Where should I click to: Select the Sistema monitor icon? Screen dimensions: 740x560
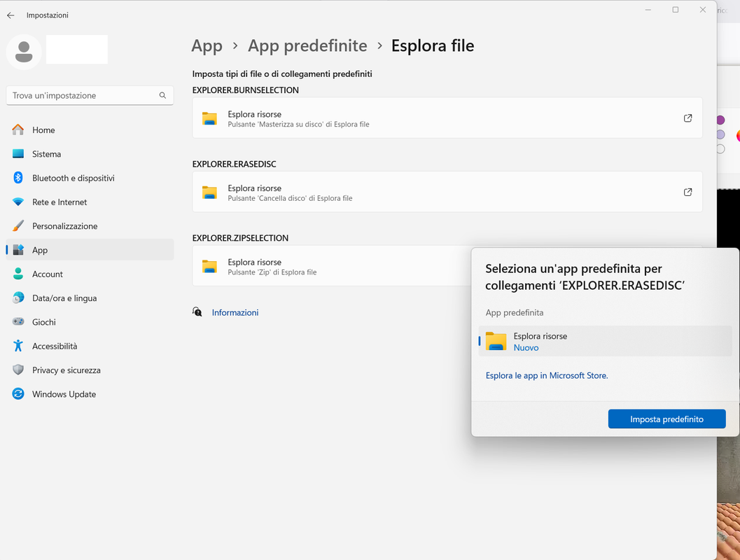(18, 154)
